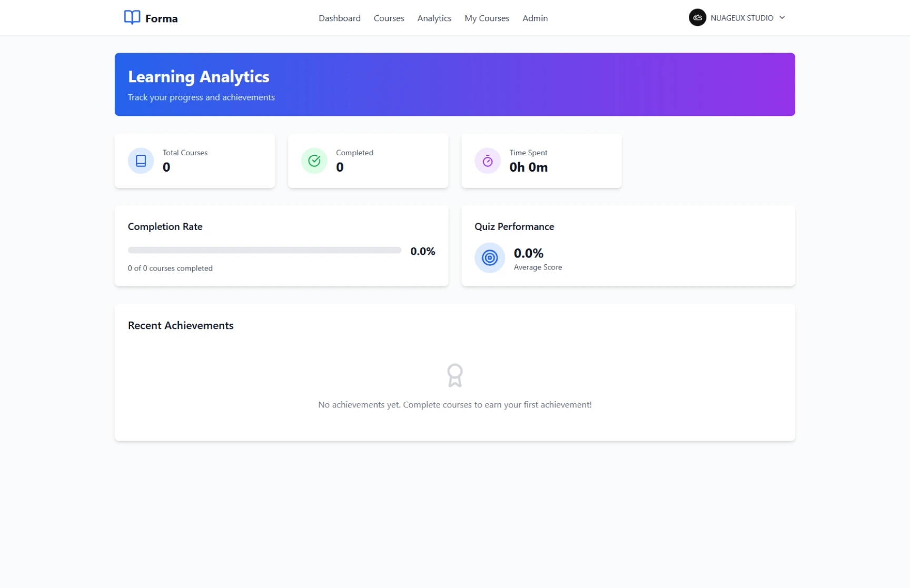Click the Total Courses book icon

[x=141, y=161]
